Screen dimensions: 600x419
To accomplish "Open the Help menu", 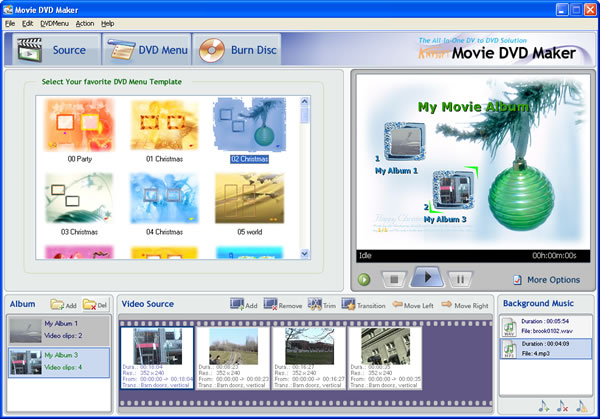I will (x=108, y=24).
